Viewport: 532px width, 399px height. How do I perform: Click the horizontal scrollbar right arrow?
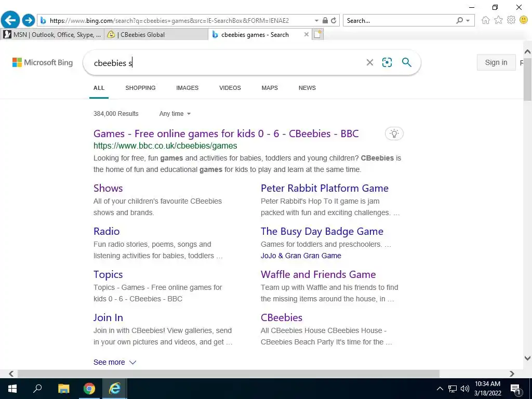click(512, 374)
